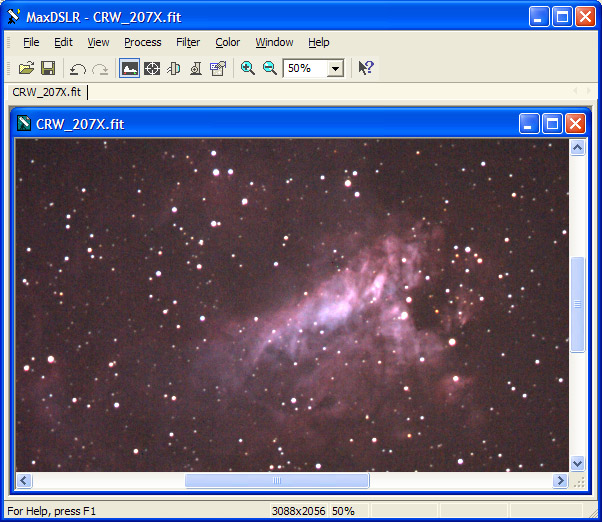
Task: Click the 50% status bar zoom text
Action: point(343,511)
